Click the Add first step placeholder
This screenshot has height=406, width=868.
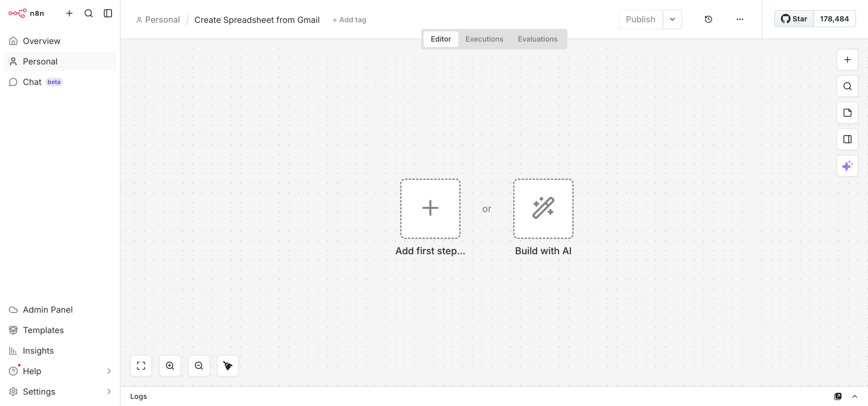click(x=430, y=208)
